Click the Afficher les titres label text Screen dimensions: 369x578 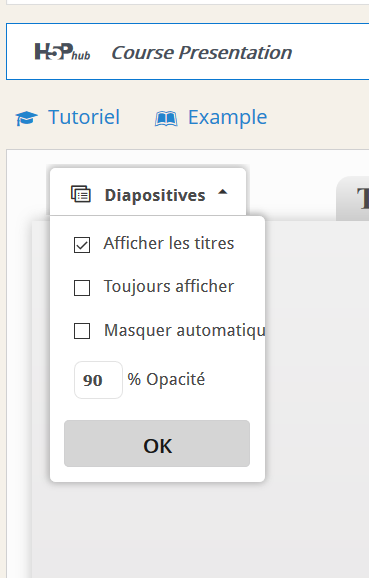coord(169,243)
